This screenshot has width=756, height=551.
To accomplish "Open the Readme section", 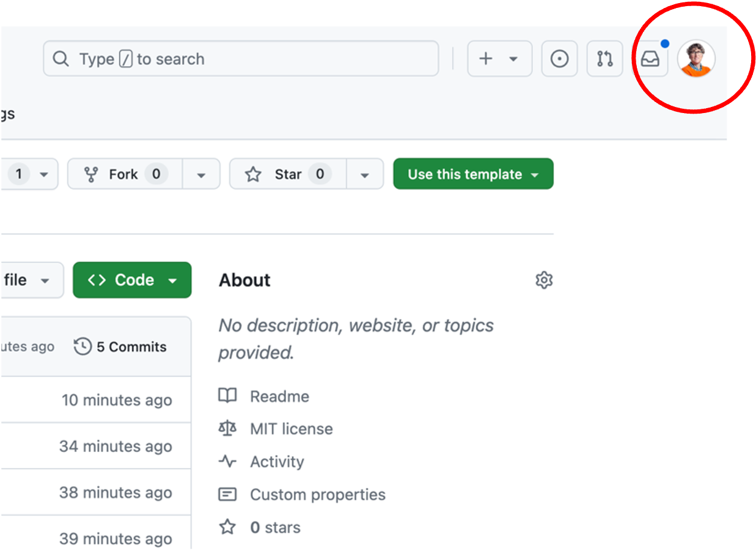I will pos(279,396).
